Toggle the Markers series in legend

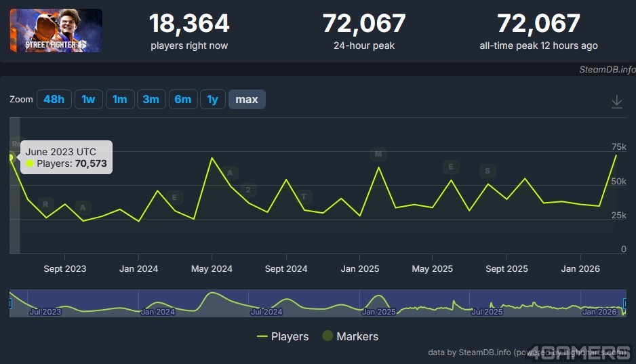(350, 336)
